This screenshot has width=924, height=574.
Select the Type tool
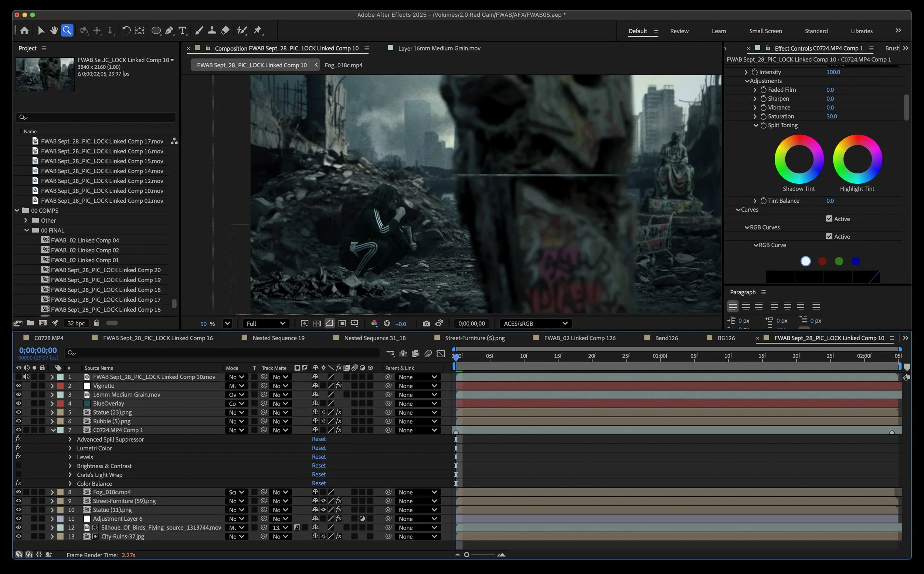coord(183,30)
